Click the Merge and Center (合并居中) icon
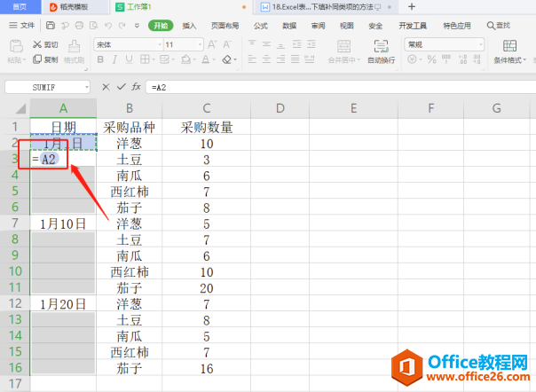Image resolution: width=536 pixels, height=392 pixels. pyautogui.click(x=343, y=46)
